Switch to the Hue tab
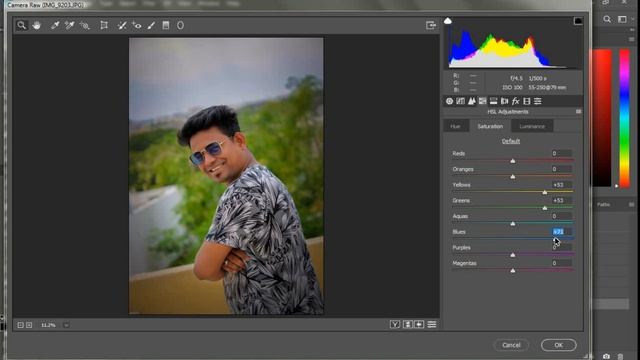The height and width of the screenshot is (360, 640). (456, 126)
